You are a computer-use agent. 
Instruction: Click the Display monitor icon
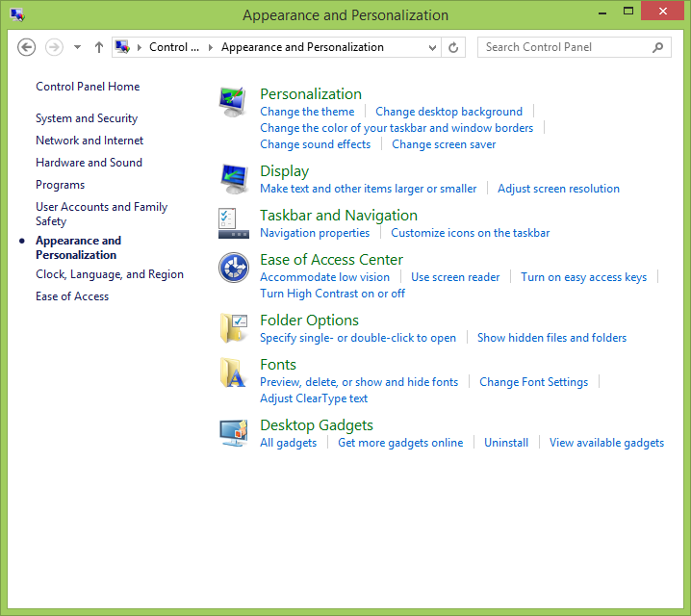click(233, 179)
